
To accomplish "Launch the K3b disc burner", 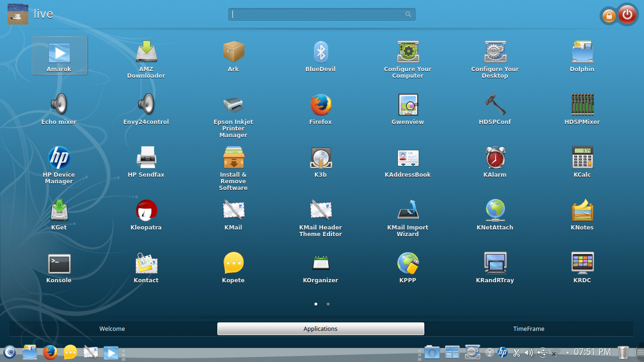I will (321, 161).
